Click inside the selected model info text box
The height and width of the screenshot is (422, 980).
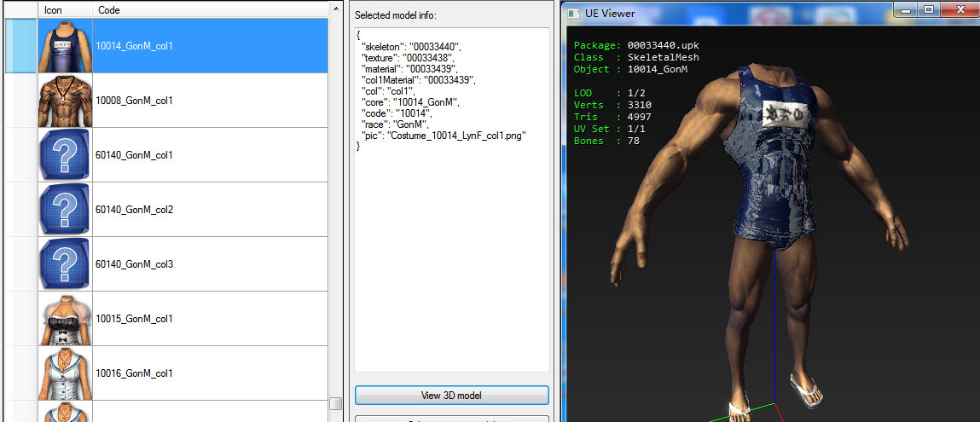pyautogui.click(x=452, y=199)
